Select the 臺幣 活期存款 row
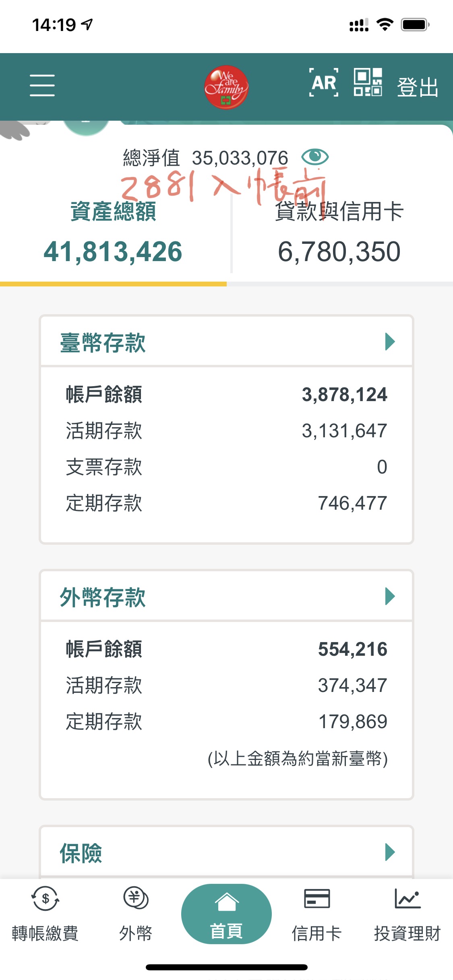 [226, 431]
